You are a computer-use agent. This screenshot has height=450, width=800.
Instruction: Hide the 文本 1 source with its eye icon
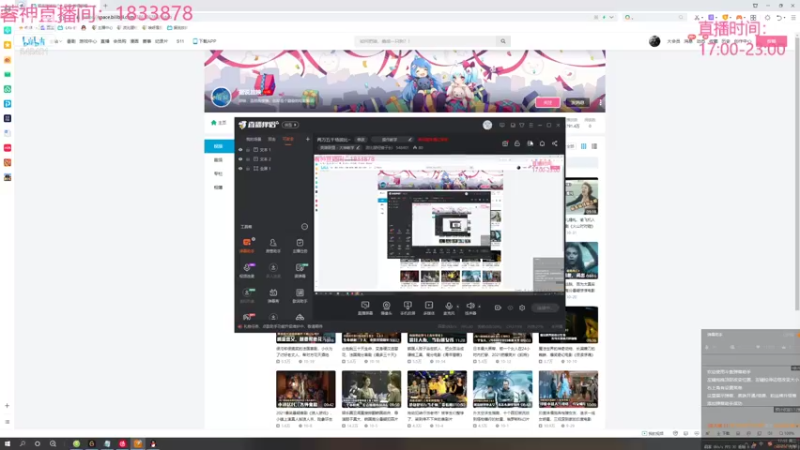point(240,150)
